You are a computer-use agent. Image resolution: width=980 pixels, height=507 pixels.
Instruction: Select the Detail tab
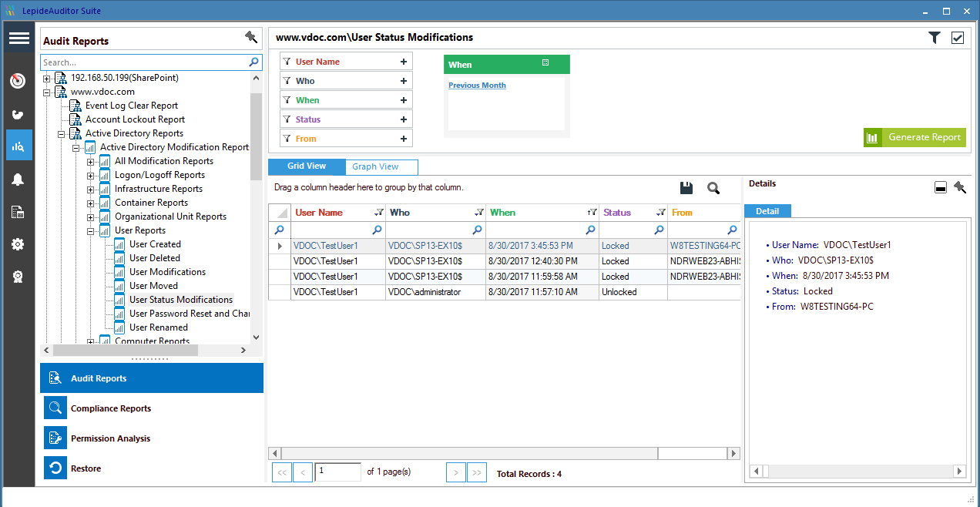click(767, 211)
